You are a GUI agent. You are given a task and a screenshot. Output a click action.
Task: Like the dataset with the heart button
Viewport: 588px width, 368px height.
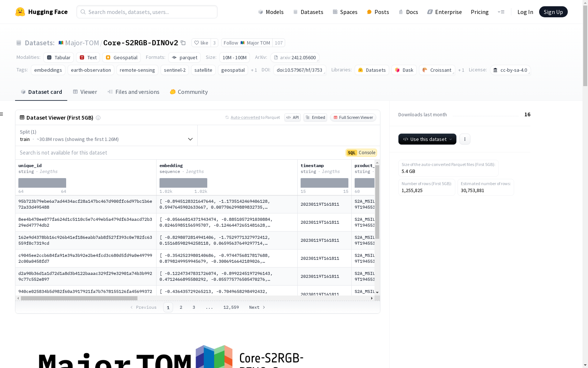point(201,43)
